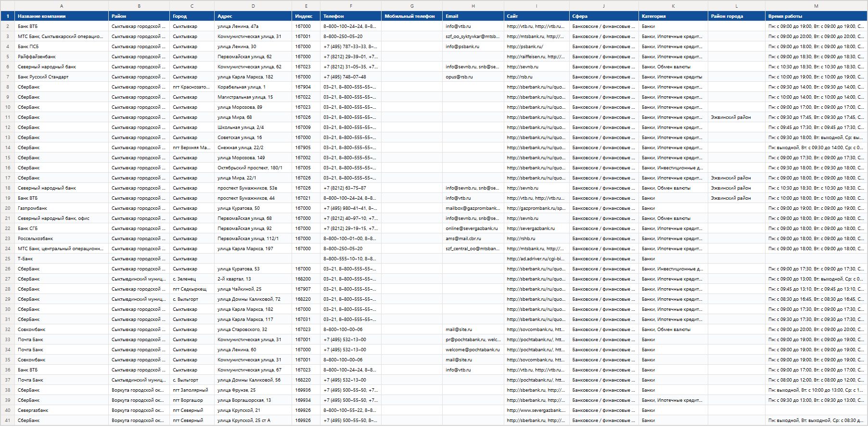Click the 'Мобильный телефон' header cell

412,16
